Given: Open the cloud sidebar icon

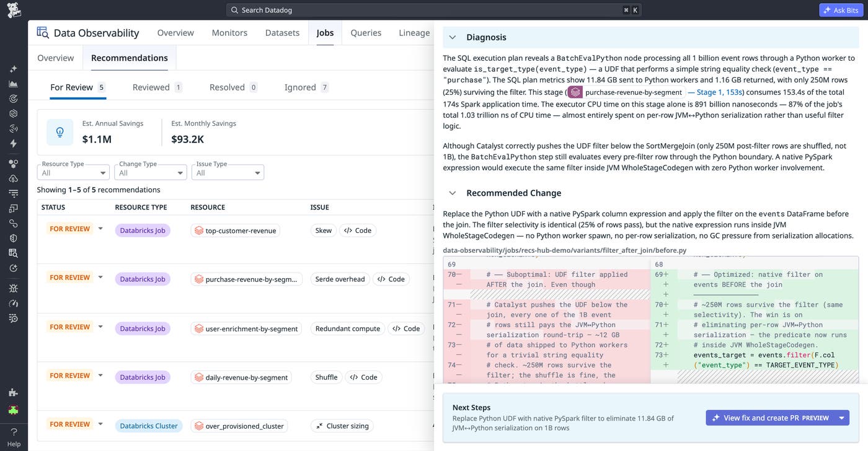Looking at the screenshot, I should pyautogui.click(x=14, y=178).
